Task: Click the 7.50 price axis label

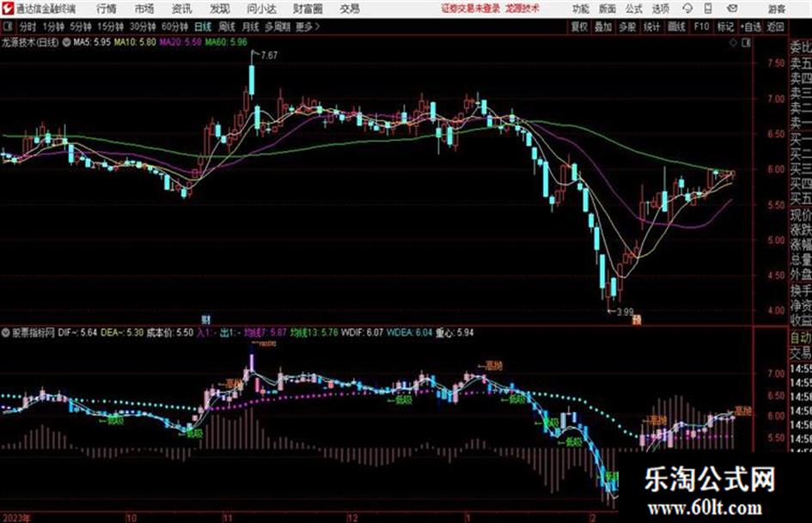Action: [776, 64]
